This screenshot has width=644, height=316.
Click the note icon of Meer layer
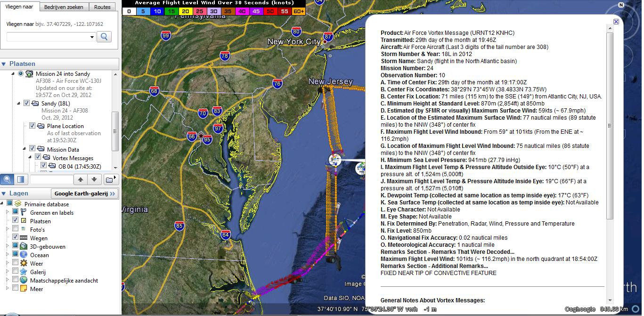pos(24,289)
